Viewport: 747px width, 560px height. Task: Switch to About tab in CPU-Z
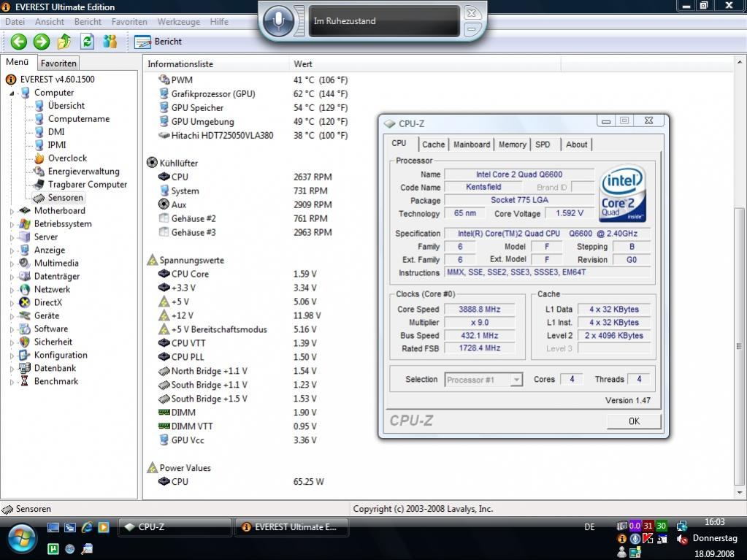point(576,145)
